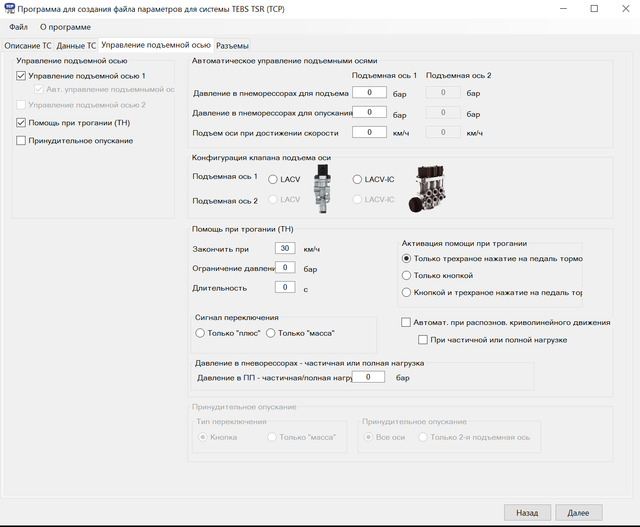Open the 'Файл' menu
This screenshot has height=527, width=640.
tap(18, 27)
